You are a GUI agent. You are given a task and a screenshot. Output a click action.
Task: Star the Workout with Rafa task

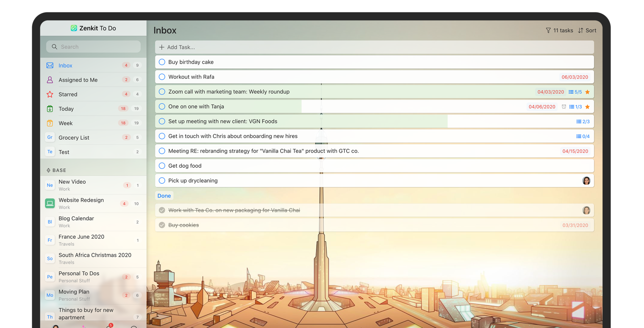(587, 77)
